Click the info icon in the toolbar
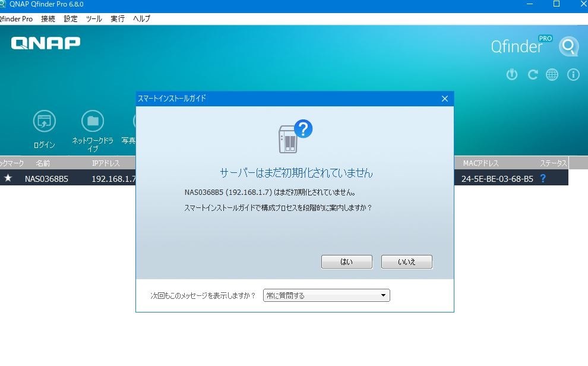This screenshot has height=366, width=588. (x=573, y=74)
